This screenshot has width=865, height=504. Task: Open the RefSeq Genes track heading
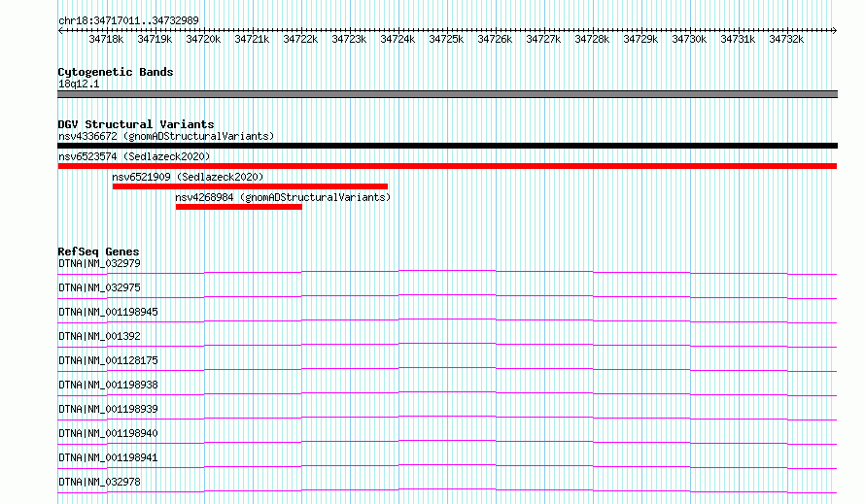[98, 252]
